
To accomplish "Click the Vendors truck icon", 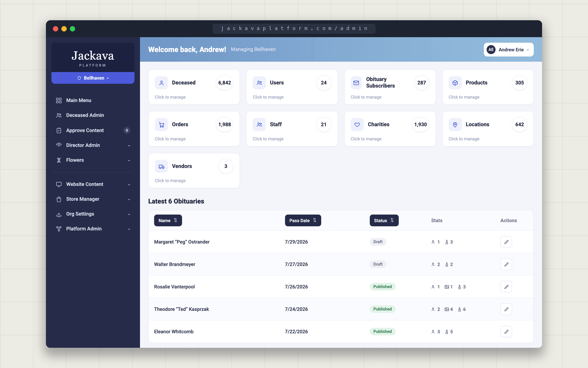I will tap(161, 167).
